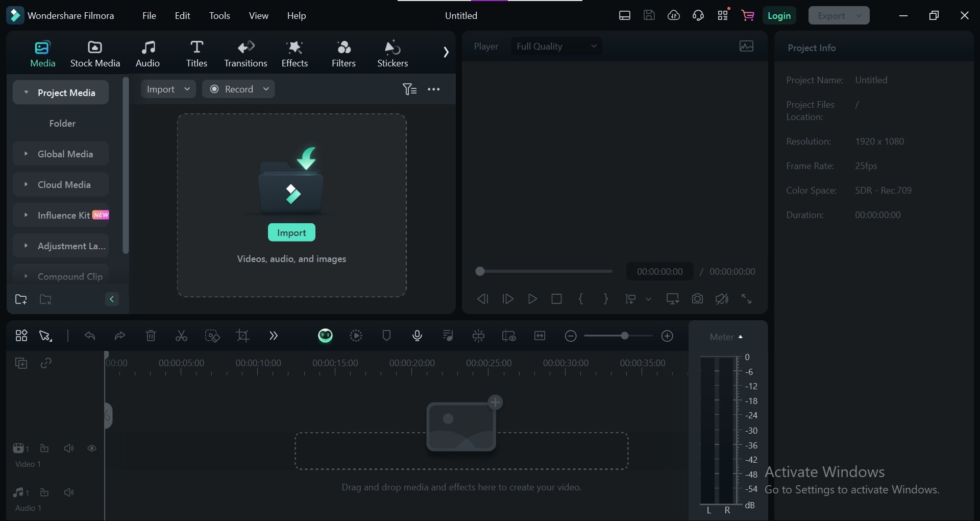This screenshot has width=980, height=521.
Task: Open the Help menu
Action: click(297, 16)
